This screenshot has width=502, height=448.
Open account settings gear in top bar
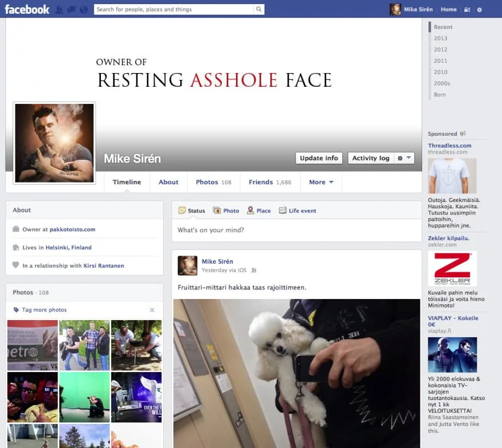pyautogui.click(x=479, y=10)
